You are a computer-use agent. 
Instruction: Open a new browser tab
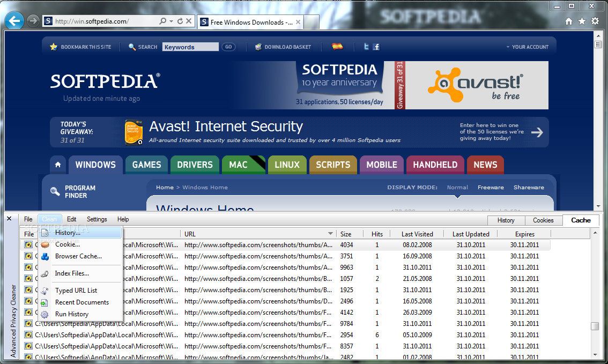312,22
